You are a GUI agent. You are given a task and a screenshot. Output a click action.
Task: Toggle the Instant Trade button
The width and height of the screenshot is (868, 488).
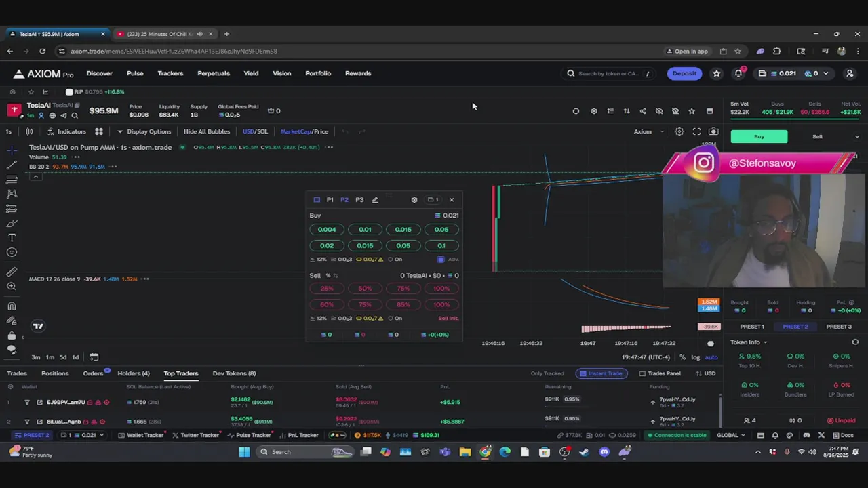tap(601, 373)
